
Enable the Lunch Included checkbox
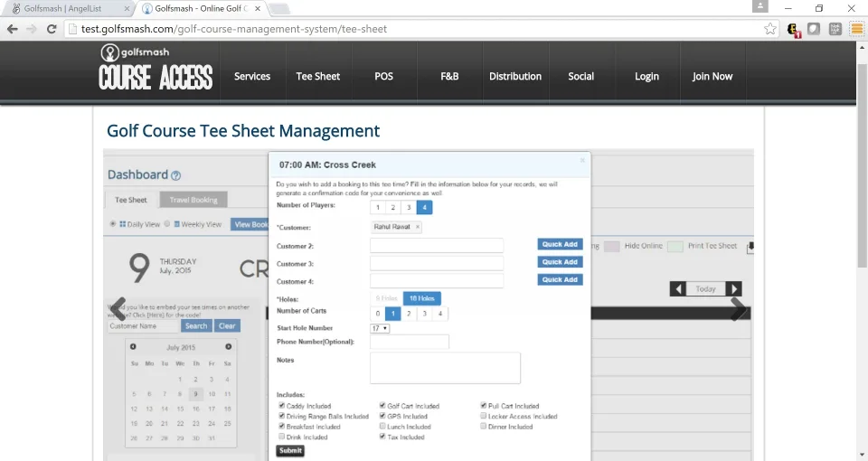coord(382,426)
